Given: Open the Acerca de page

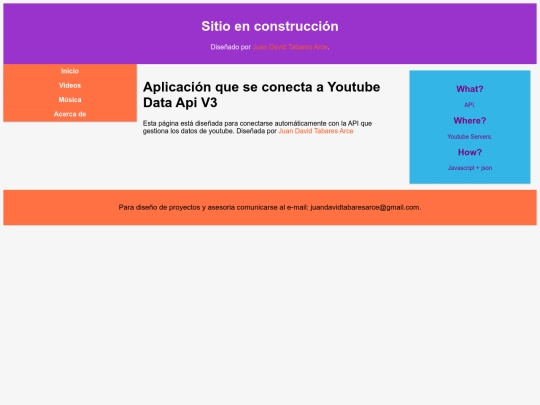Looking at the screenshot, I should [x=70, y=114].
